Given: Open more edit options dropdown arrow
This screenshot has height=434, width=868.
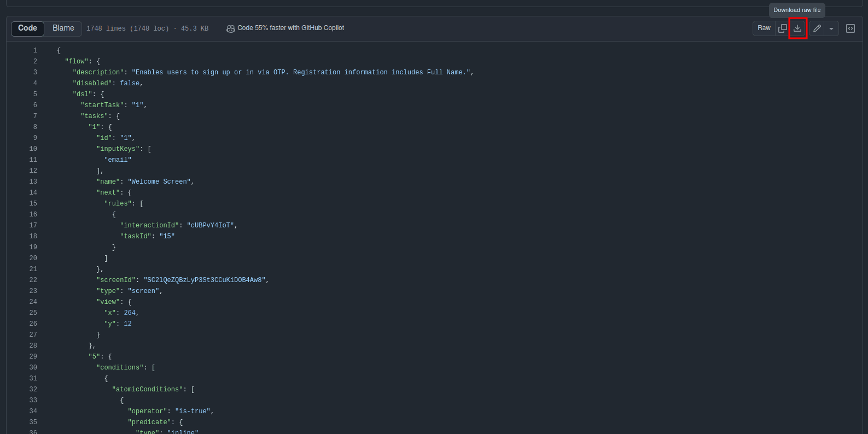Looking at the screenshot, I should point(831,28).
